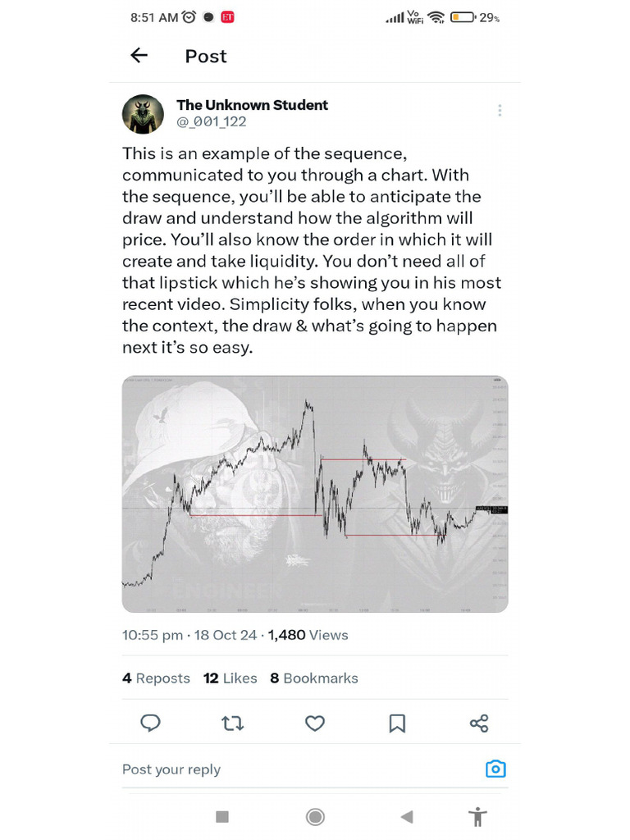View the 12 Likes list
This screenshot has height=840, width=630.
[231, 678]
